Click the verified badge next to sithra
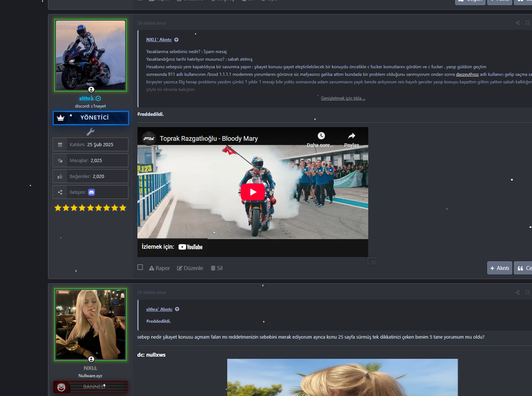532x396 pixels. click(x=98, y=98)
